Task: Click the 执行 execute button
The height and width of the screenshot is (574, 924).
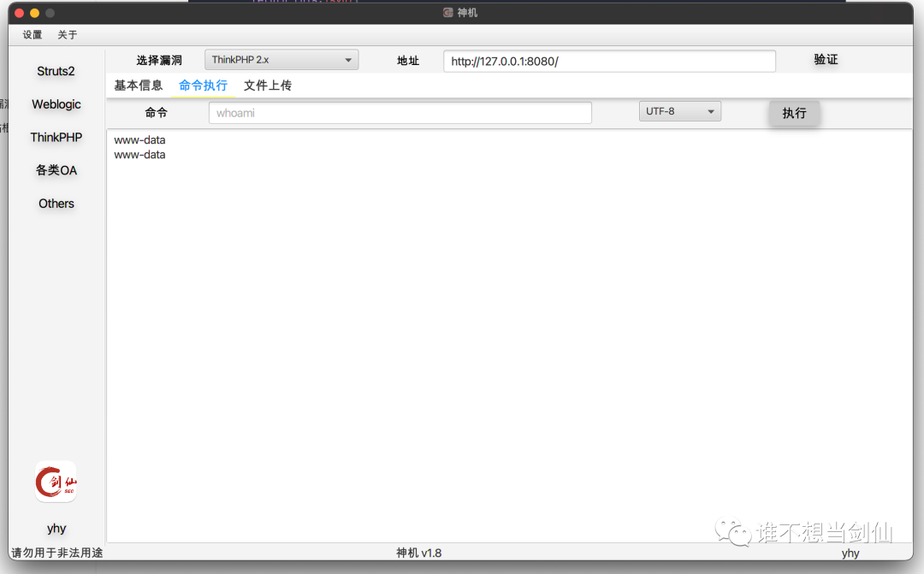Action: coord(794,113)
